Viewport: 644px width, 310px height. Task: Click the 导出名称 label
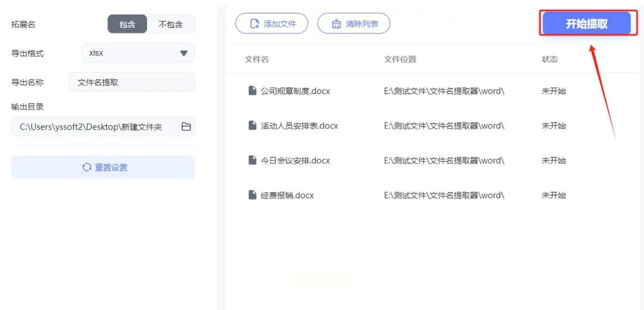coord(27,82)
